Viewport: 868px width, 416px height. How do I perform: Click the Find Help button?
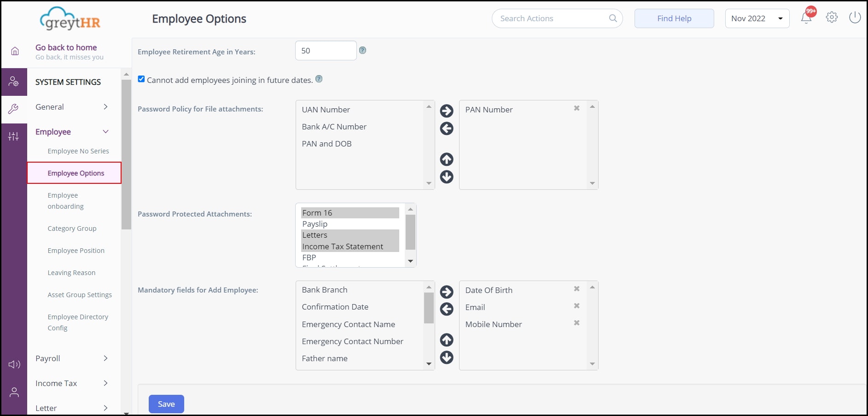[x=674, y=18]
